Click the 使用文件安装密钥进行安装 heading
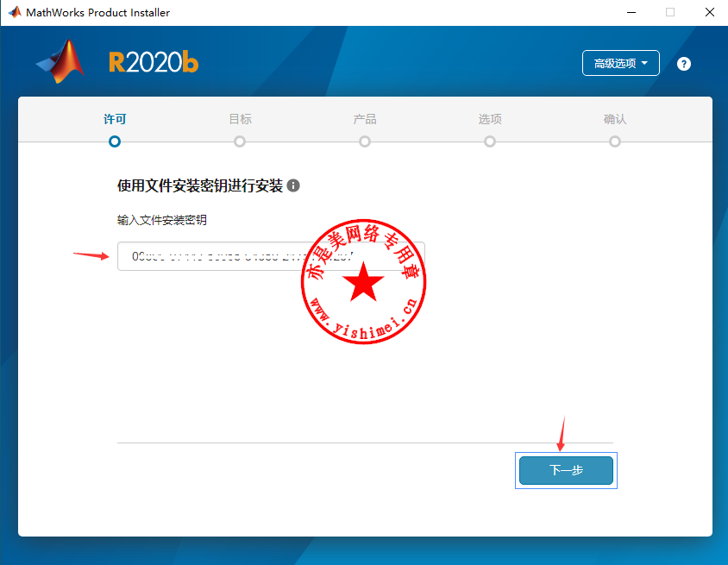This screenshot has height=565, width=728. tap(200, 185)
